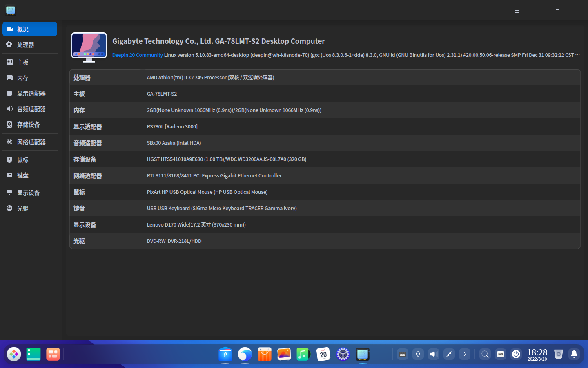This screenshot has height=368, width=588.
Task: Expand the dock system tray arrow
Action: (x=465, y=354)
